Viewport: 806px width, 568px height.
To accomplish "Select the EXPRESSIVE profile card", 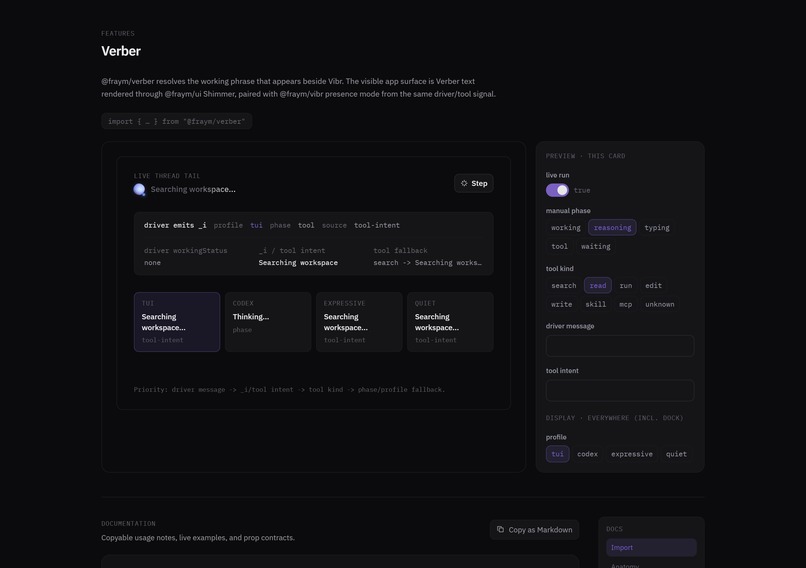I will coord(359,322).
